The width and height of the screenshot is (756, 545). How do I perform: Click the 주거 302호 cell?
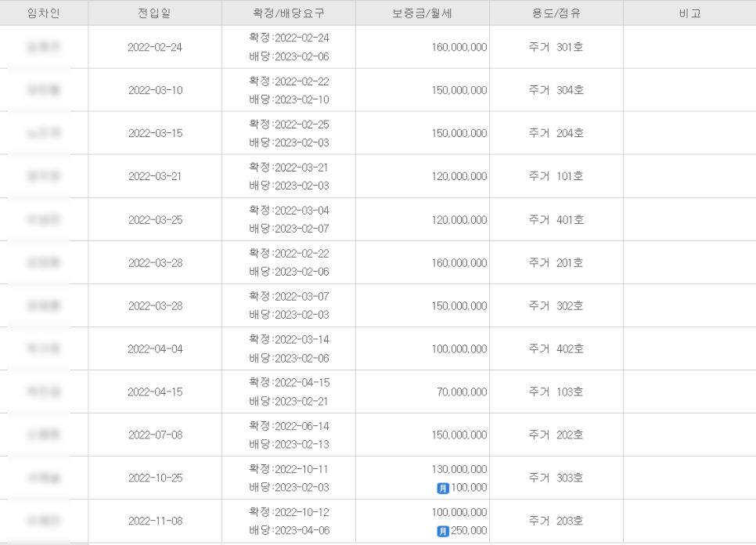point(556,305)
